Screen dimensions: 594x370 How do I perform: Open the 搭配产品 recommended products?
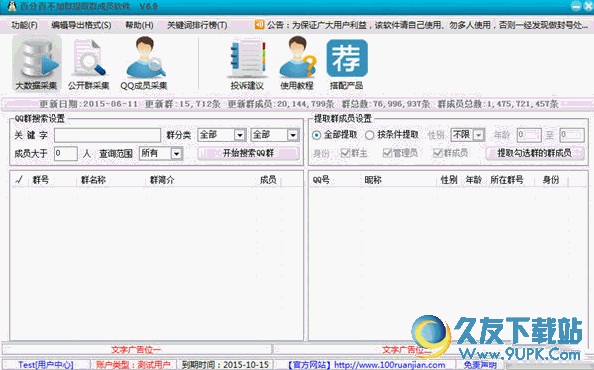click(347, 64)
